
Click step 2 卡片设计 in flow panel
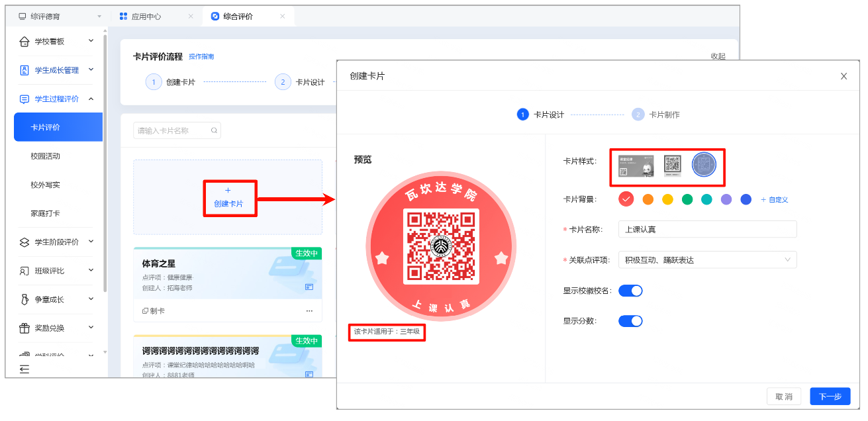[x=300, y=82]
